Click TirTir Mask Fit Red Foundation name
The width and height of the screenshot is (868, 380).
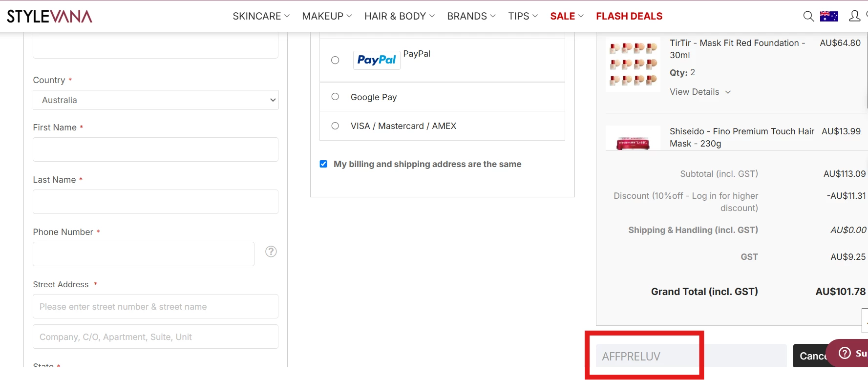(x=738, y=49)
